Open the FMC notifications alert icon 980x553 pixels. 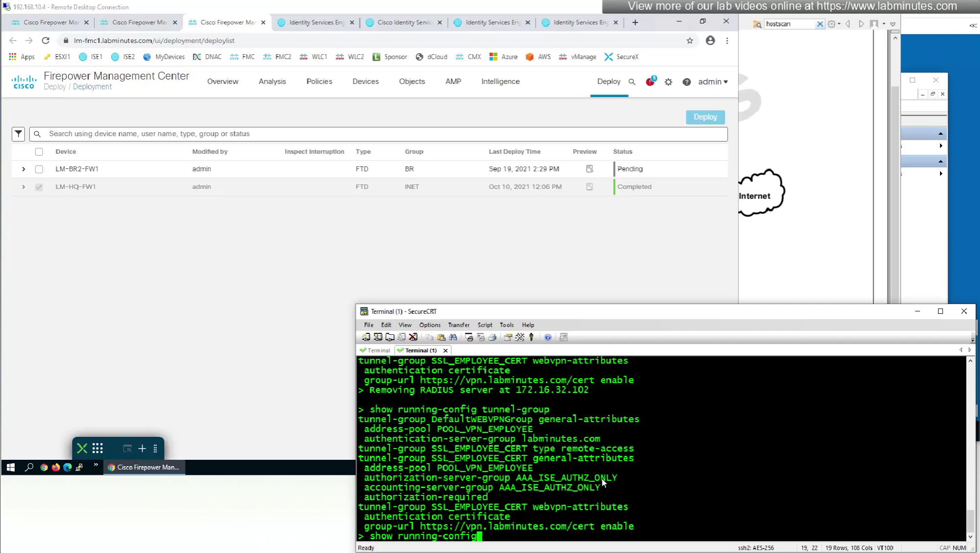[650, 82]
